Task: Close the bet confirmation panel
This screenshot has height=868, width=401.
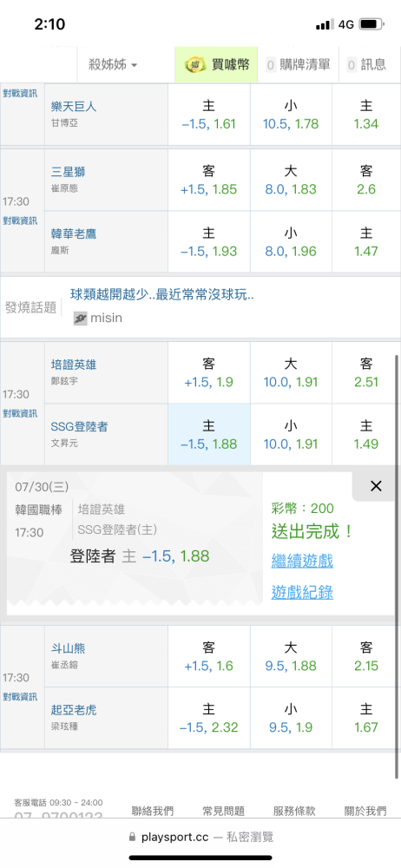Action: 376,486
